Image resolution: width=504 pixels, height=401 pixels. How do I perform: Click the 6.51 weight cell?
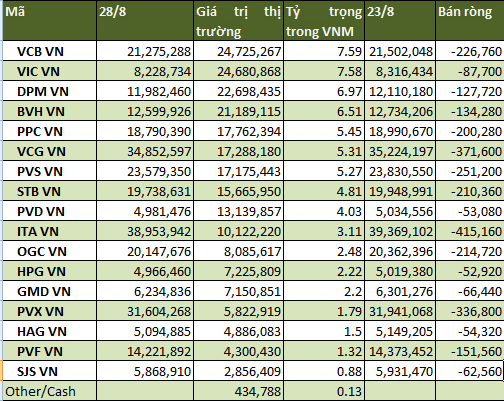coord(324,111)
